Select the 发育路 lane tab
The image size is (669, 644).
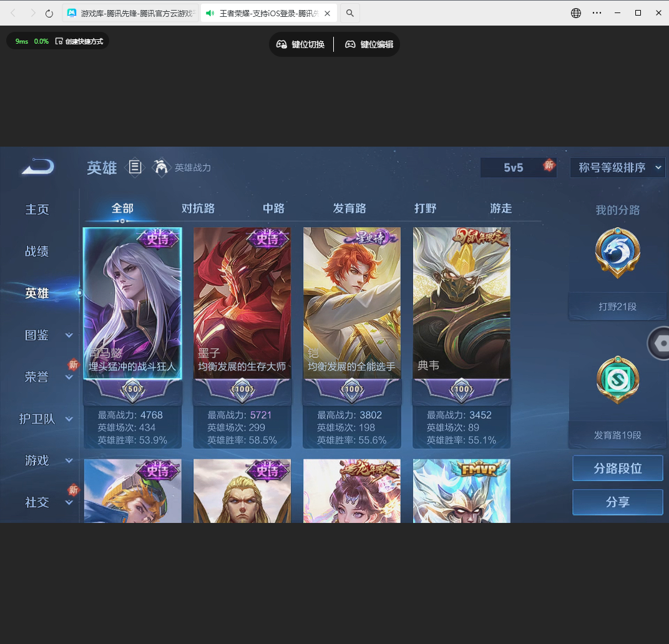point(349,208)
